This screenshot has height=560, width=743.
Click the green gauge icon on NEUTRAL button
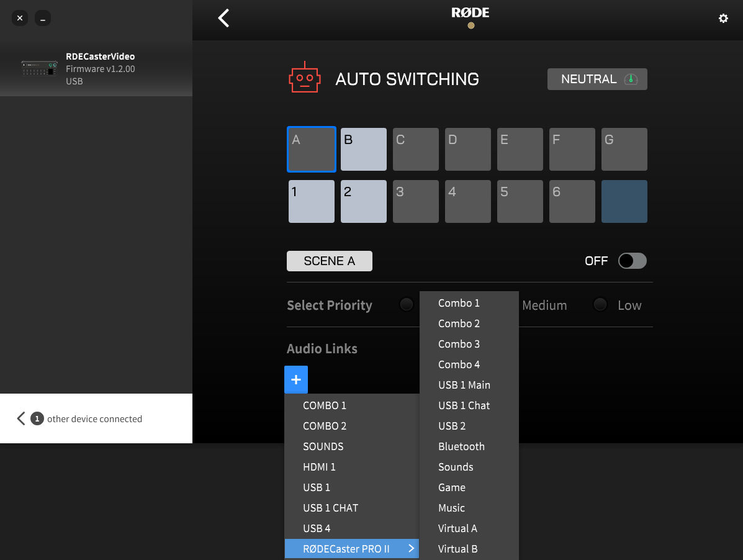coord(631,79)
